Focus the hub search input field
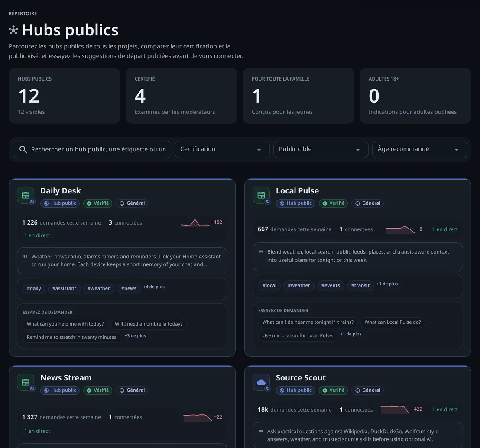 pos(92,149)
